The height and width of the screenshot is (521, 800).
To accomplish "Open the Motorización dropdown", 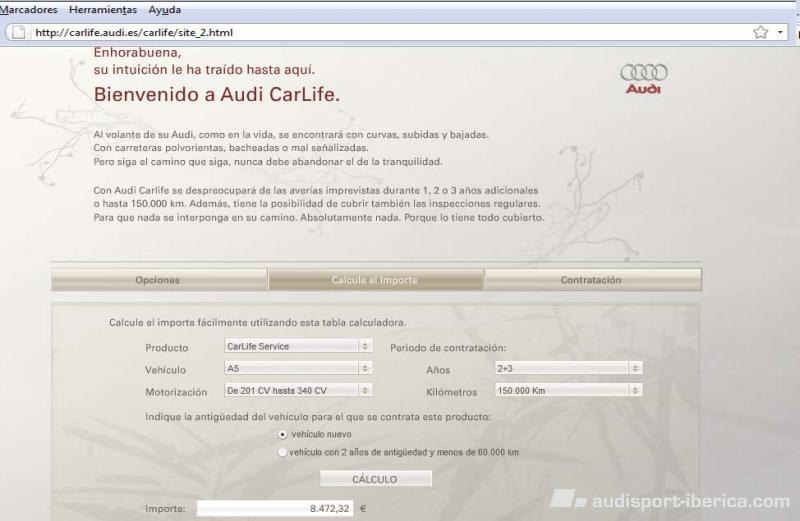I will coord(297,390).
